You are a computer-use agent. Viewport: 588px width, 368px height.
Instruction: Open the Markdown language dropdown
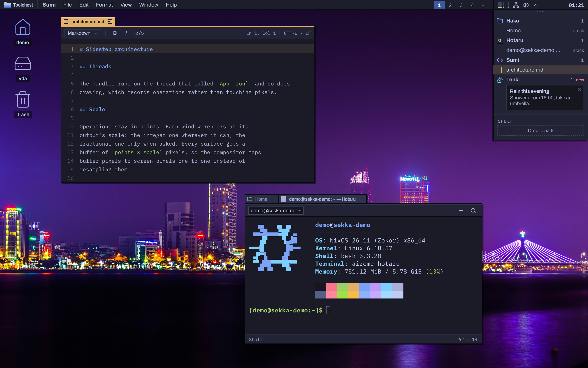point(83,33)
